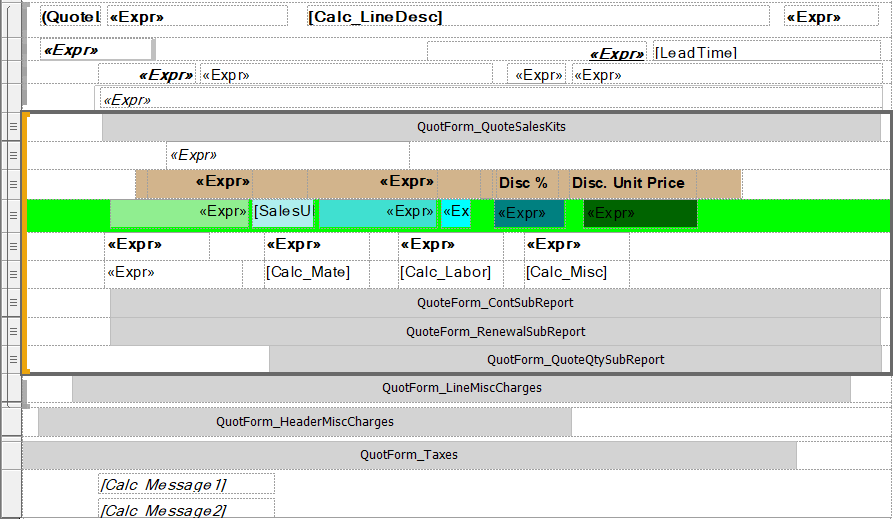This screenshot has height=519, width=893.
Task: Select bold «Expr» header above [Calc_Labor]
Action: click(450, 246)
